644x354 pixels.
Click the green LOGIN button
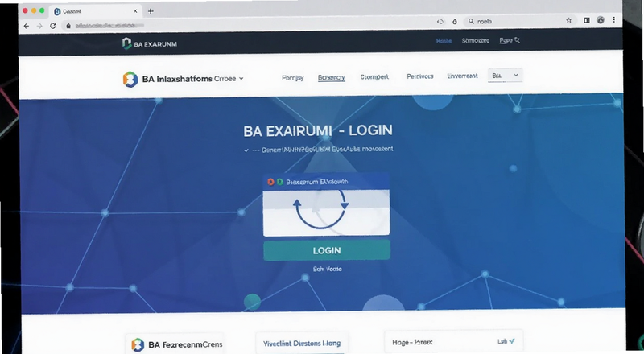[x=327, y=250]
